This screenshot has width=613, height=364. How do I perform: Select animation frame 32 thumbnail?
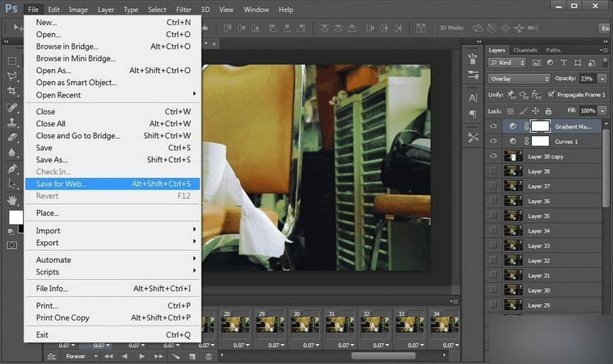click(x=374, y=324)
